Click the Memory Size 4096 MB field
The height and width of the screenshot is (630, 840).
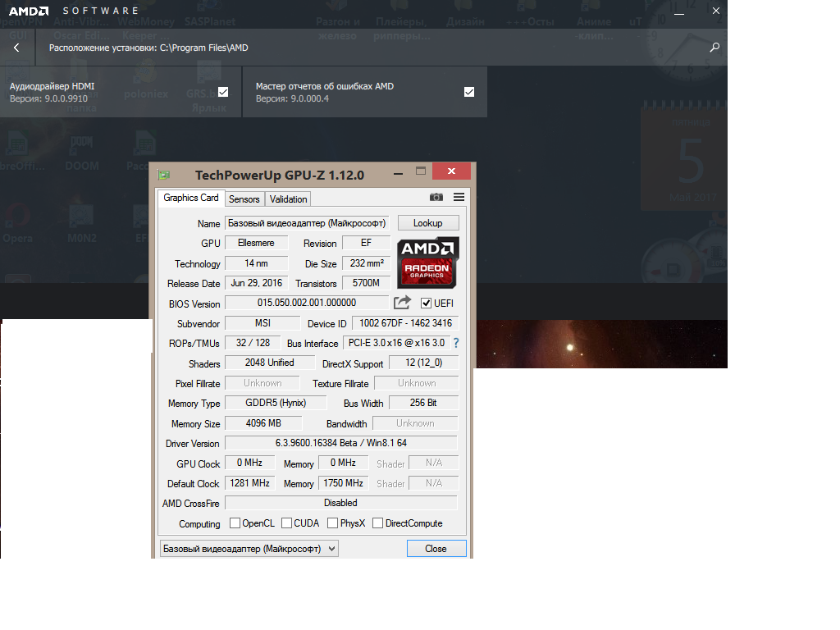pos(263,423)
